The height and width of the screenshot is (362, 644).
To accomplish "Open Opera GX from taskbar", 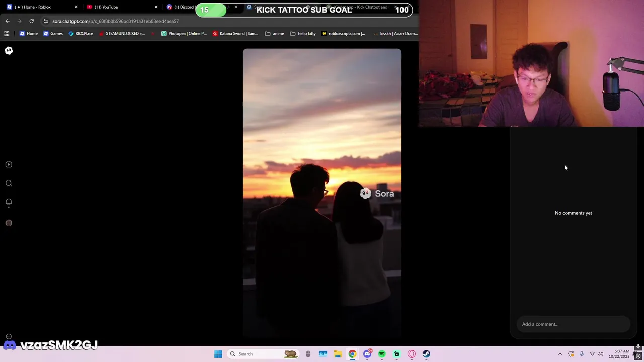I will pyautogui.click(x=412, y=354).
